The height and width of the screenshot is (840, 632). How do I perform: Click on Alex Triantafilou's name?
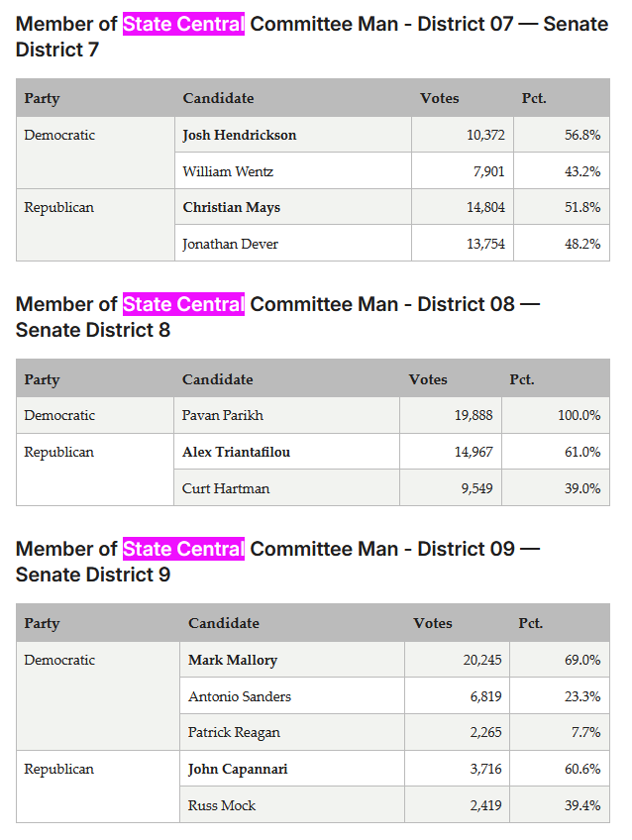click(236, 452)
